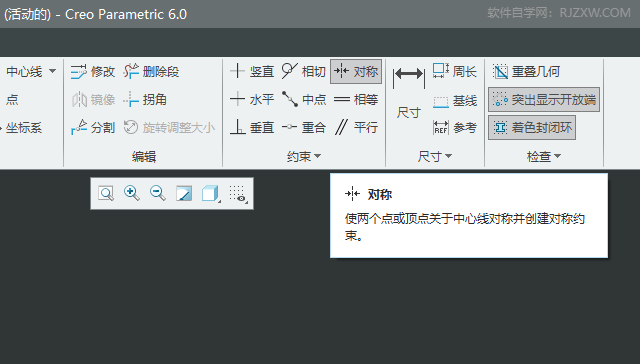This screenshot has width=640, height=364.
Task: Click 旋转调整大小 (Rotate Resize) tool
Action: point(169,128)
